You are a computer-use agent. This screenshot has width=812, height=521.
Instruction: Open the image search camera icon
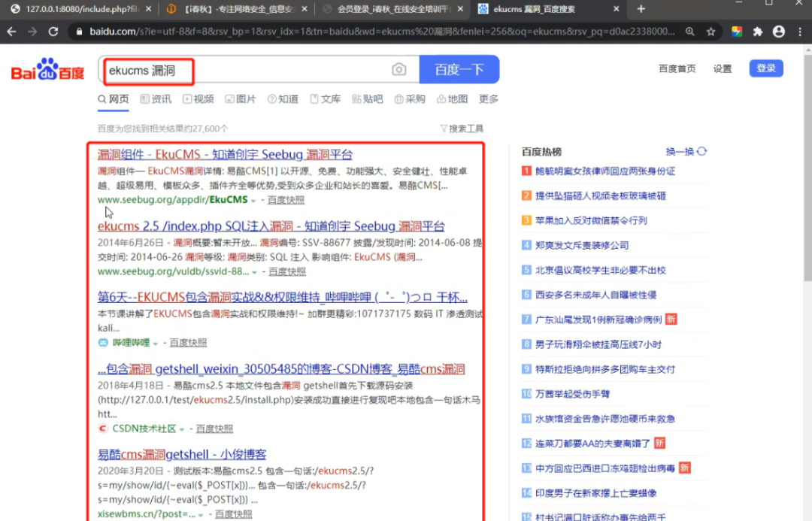398,69
